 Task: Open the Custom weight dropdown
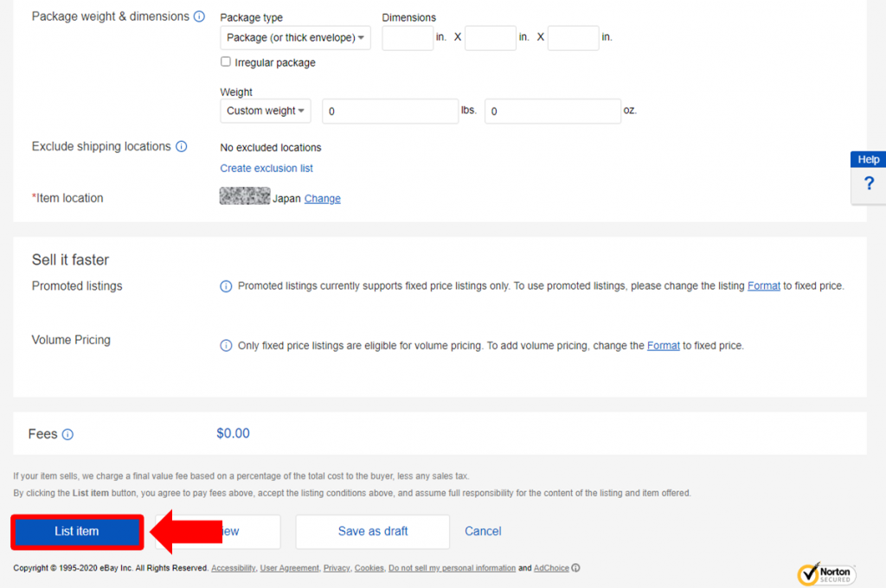pyautogui.click(x=266, y=111)
